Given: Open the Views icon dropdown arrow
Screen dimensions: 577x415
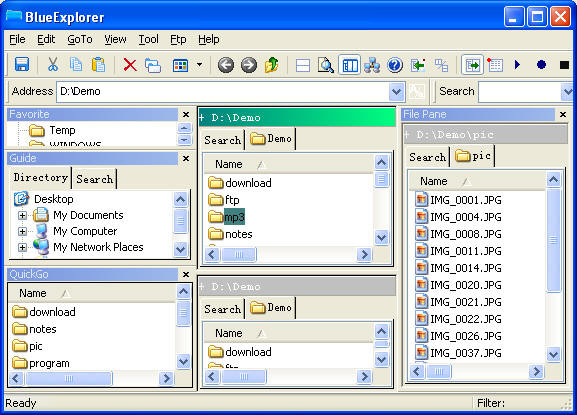Looking at the screenshot, I should tap(199, 65).
